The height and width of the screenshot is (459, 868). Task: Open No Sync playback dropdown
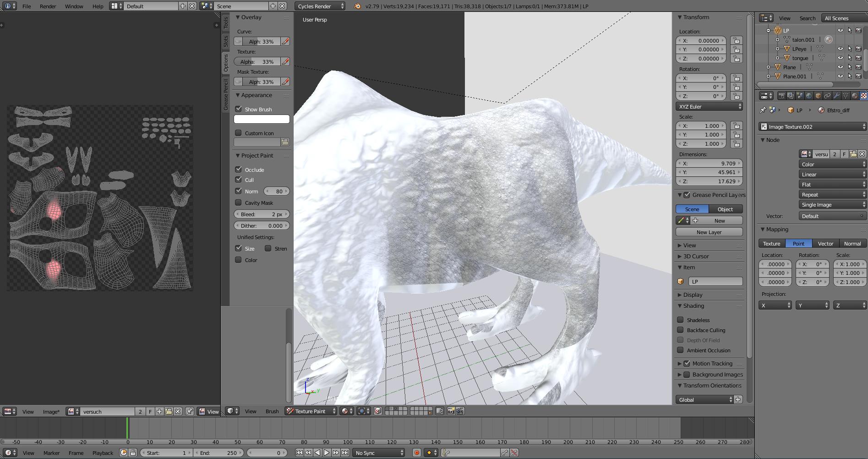(378, 453)
